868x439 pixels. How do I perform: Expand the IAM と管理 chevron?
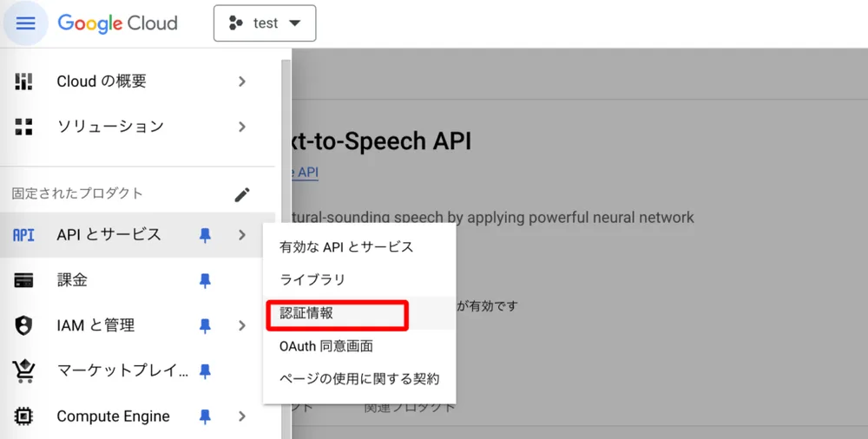[x=242, y=325]
